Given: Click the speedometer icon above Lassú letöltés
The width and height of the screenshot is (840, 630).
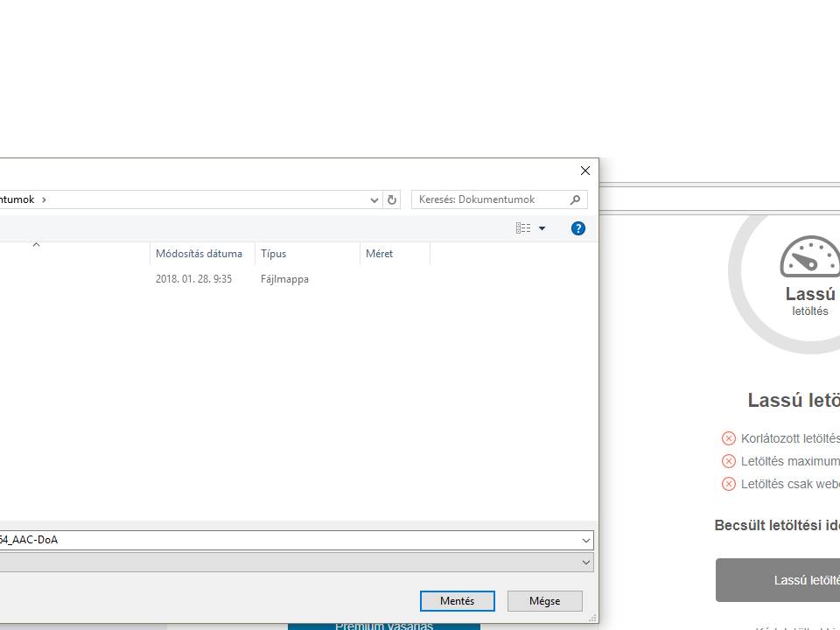Looking at the screenshot, I should point(809,256).
